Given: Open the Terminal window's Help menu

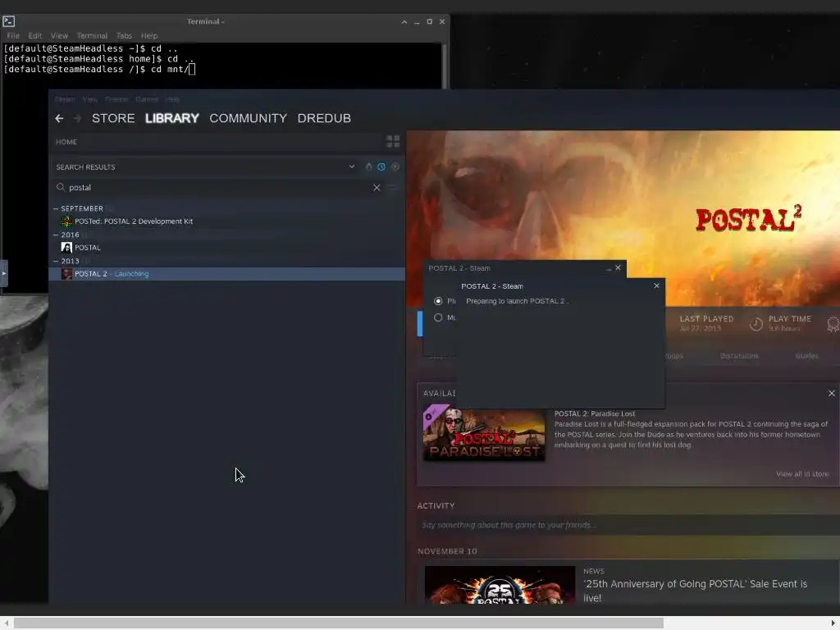Looking at the screenshot, I should pos(149,36).
